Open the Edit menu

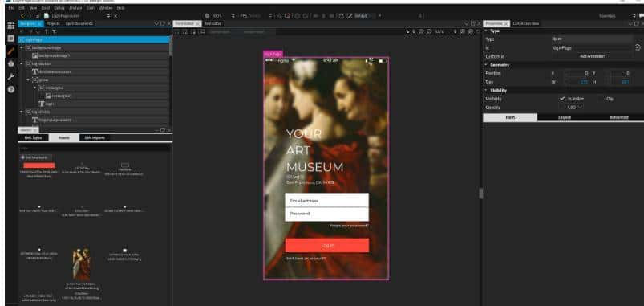(x=22, y=8)
